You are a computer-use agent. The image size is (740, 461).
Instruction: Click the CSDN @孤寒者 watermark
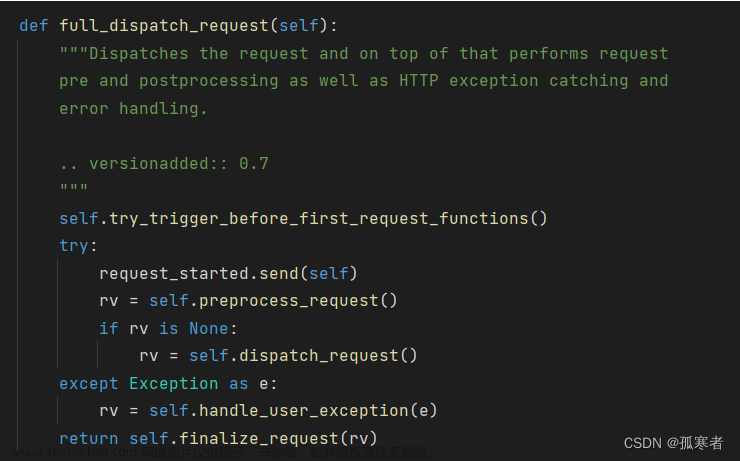pos(673,443)
